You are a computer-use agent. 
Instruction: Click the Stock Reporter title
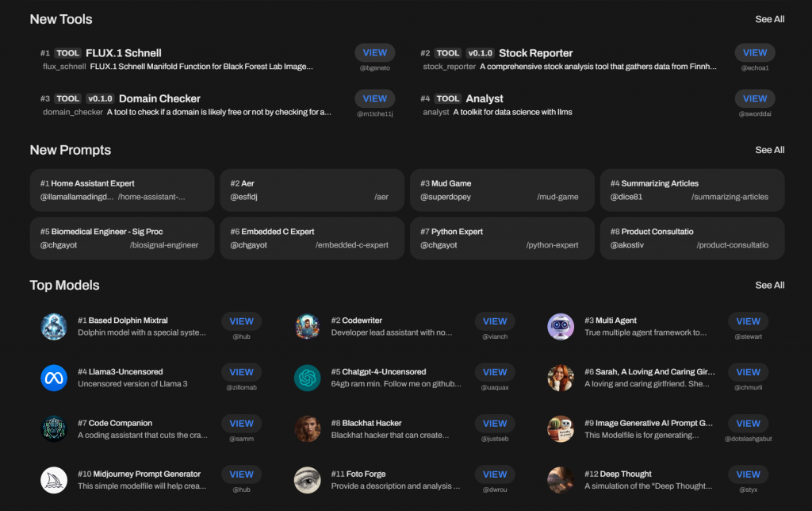(535, 53)
